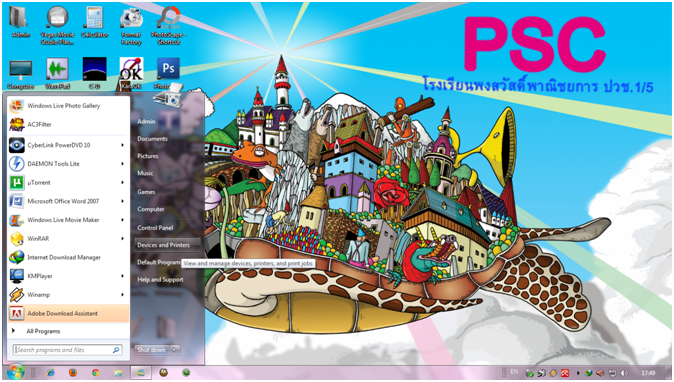Open Windows Live Photo Gallery from Start menu
The height and width of the screenshot is (382, 674).
click(x=69, y=105)
